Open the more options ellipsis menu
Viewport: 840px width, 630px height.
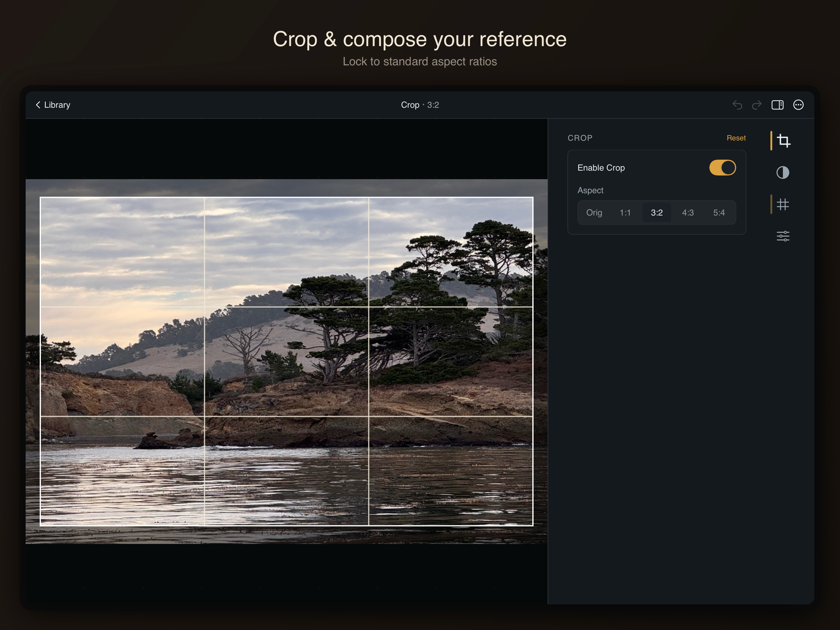point(798,105)
